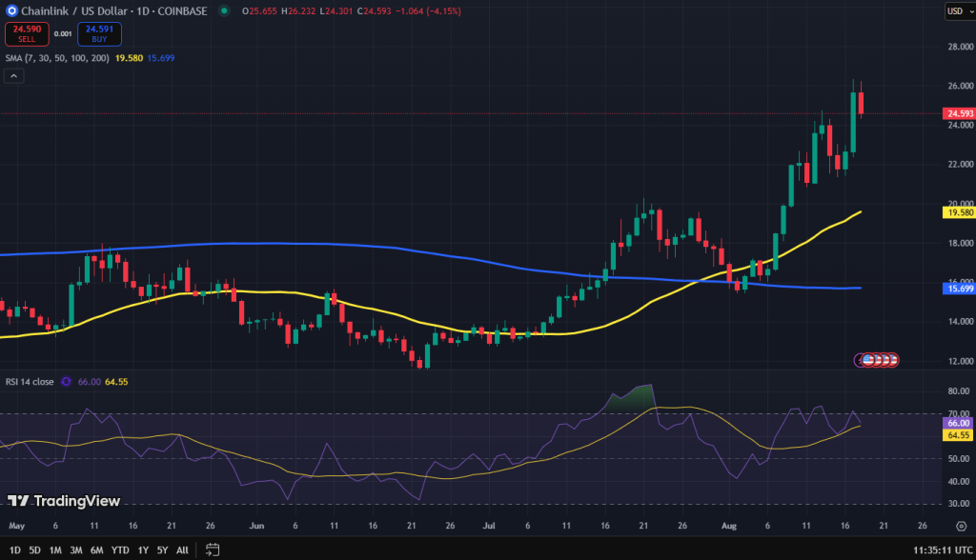Click the SMA indicator legend label
976x560 pixels.
tap(56, 58)
